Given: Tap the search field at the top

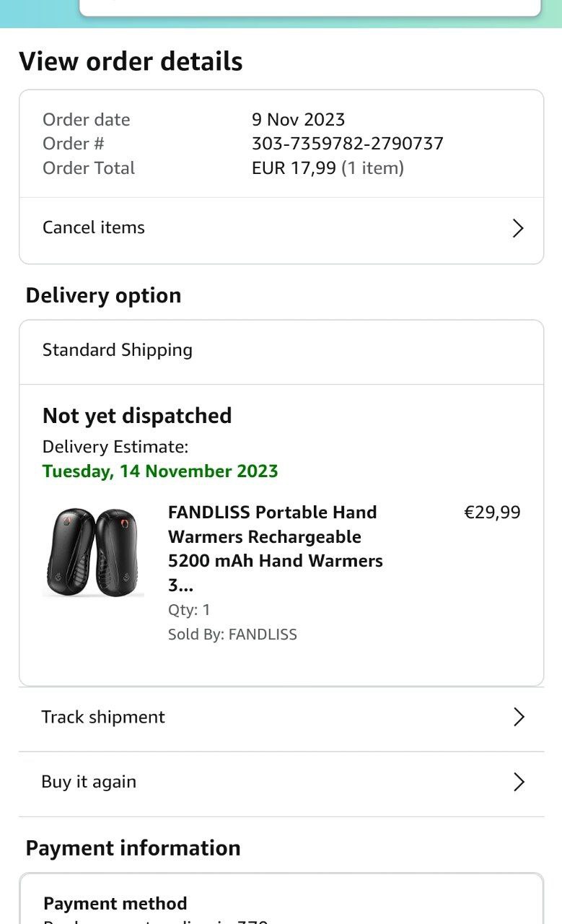Looking at the screenshot, I should [309, 7].
